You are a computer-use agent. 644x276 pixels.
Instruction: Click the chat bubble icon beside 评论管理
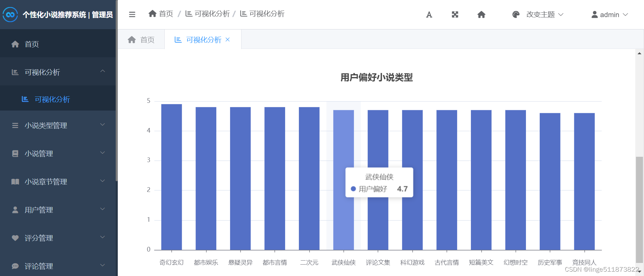[x=15, y=266]
